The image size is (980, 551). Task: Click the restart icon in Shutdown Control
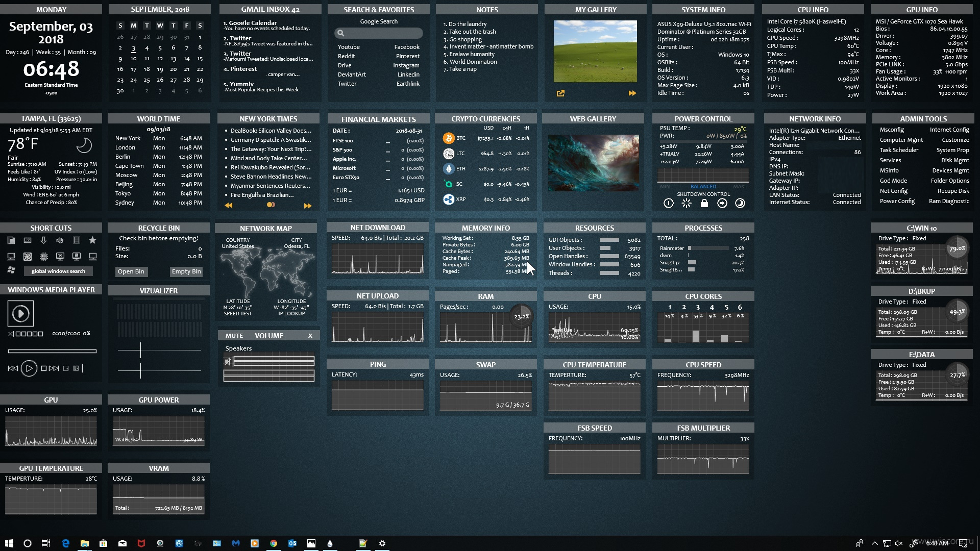[687, 204]
